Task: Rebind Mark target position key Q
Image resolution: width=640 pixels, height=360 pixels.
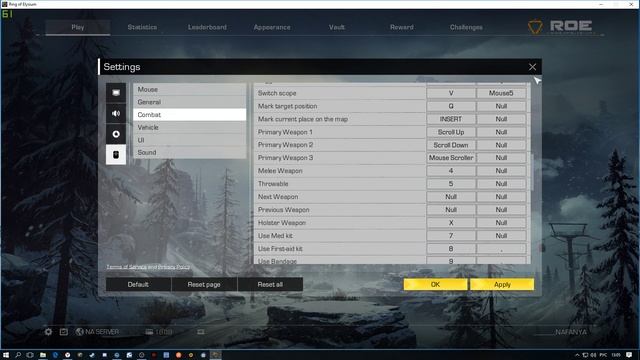Action: click(451, 106)
